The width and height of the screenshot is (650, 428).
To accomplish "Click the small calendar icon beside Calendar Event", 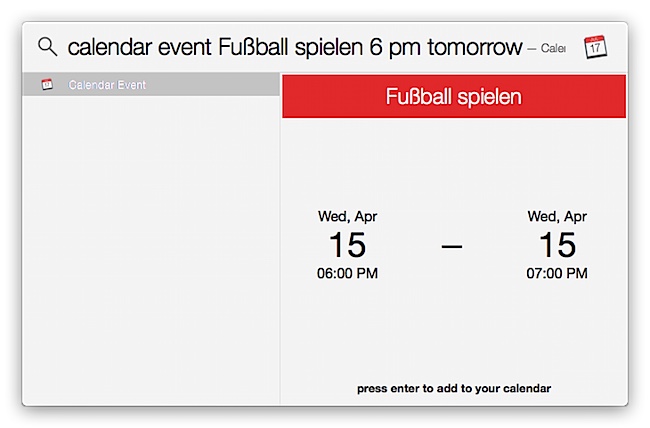I will (47, 84).
